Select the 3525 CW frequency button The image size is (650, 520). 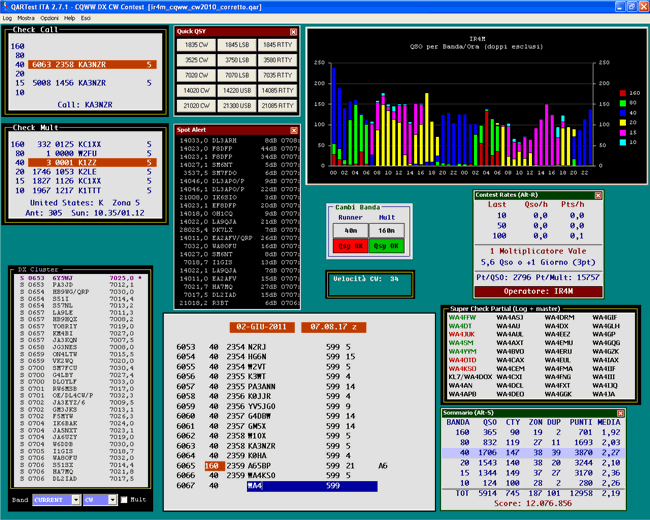click(196, 60)
